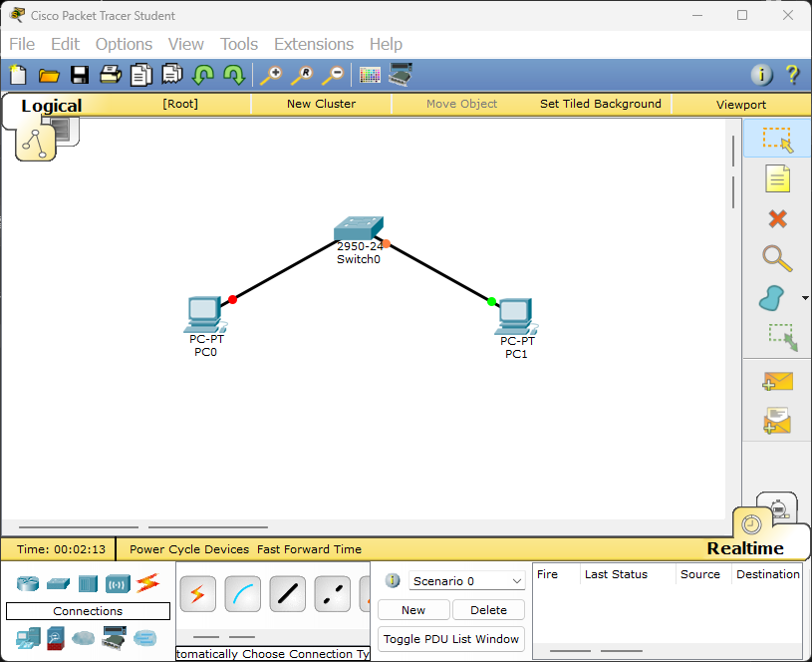This screenshot has width=812, height=662.
Task: Choose the Resize Shape tool
Action: (783, 337)
